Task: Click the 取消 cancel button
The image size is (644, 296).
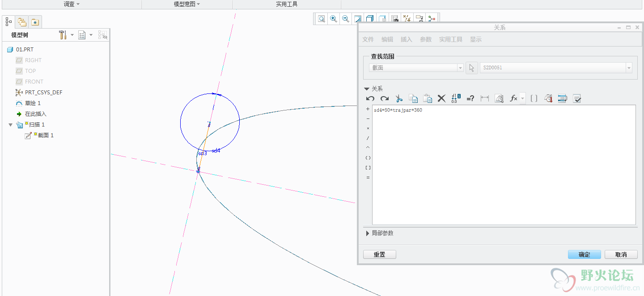Action: pyautogui.click(x=621, y=254)
